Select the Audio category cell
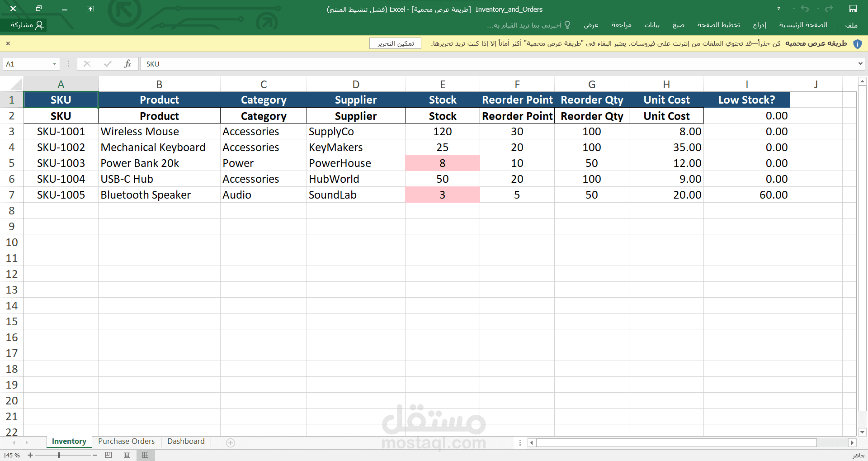The height and width of the screenshot is (461, 868). [x=264, y=195]
